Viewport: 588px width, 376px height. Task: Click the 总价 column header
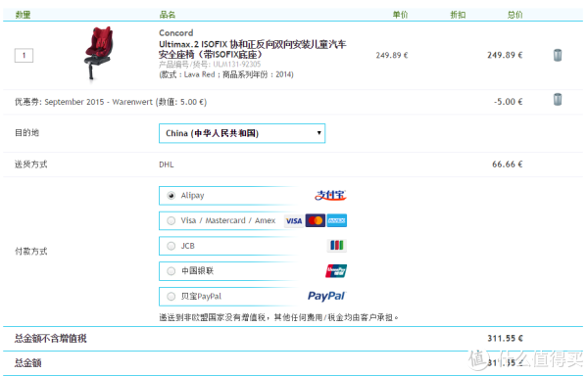(x=514, y=15)
